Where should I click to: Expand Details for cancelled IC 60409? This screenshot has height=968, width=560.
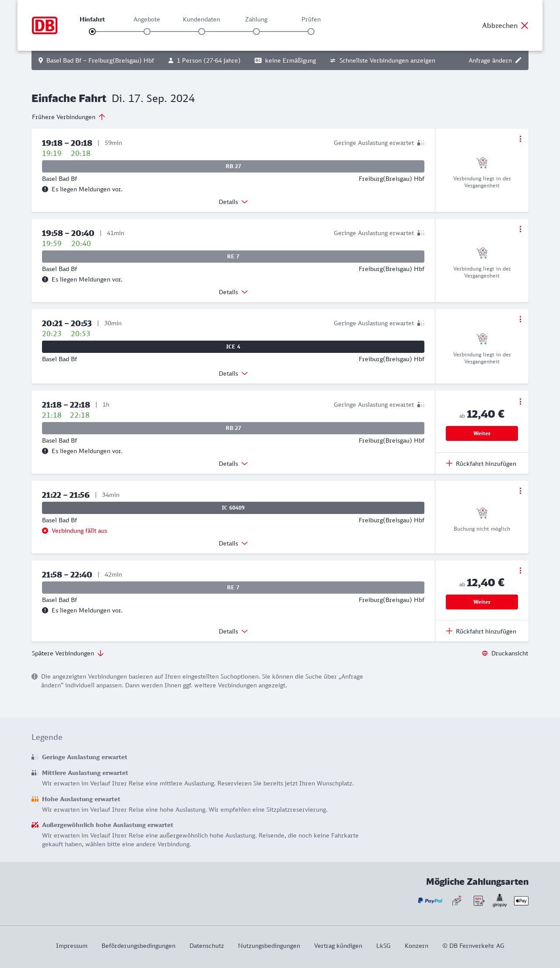[233, 543]
